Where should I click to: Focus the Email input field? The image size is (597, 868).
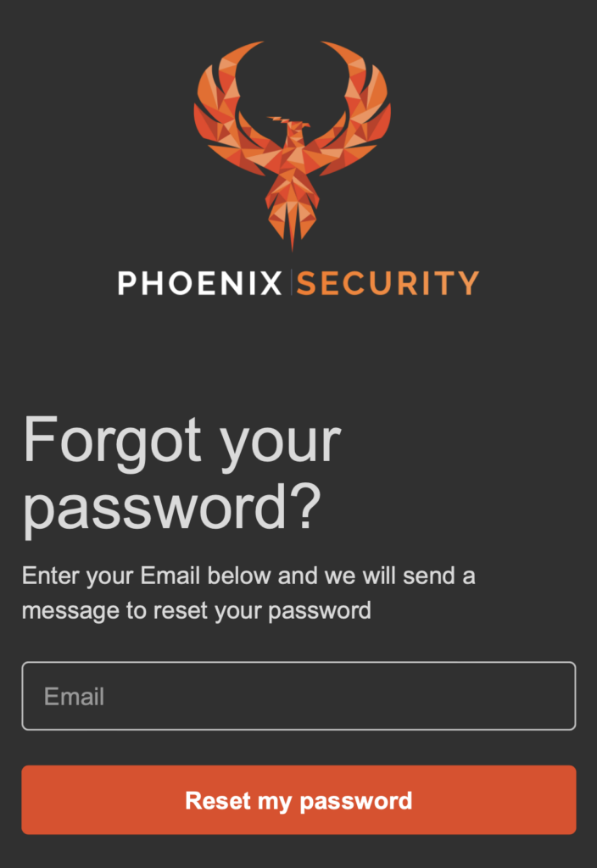tap(298, 696)
